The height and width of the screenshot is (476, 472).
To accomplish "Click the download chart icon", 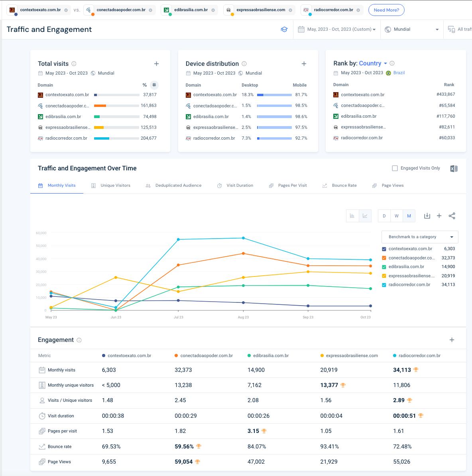I will pyautogui.click(x=427, y=216).
